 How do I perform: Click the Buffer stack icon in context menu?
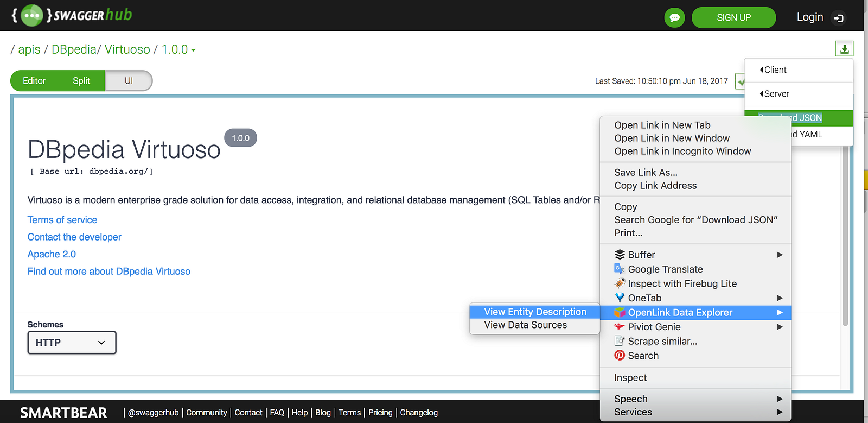tap(620, 255)
